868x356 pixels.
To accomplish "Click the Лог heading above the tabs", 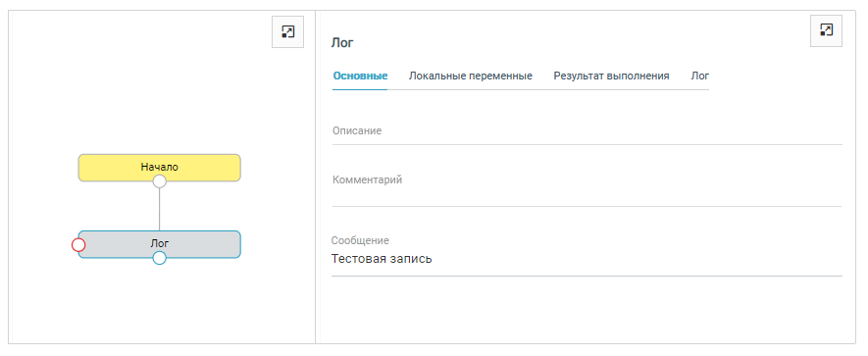I will click(342, 42).
